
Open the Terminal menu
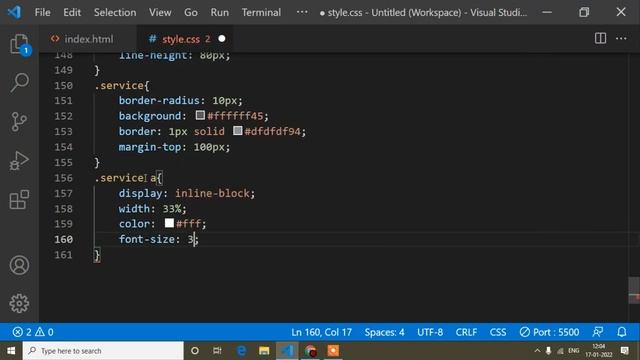[261, 12]
